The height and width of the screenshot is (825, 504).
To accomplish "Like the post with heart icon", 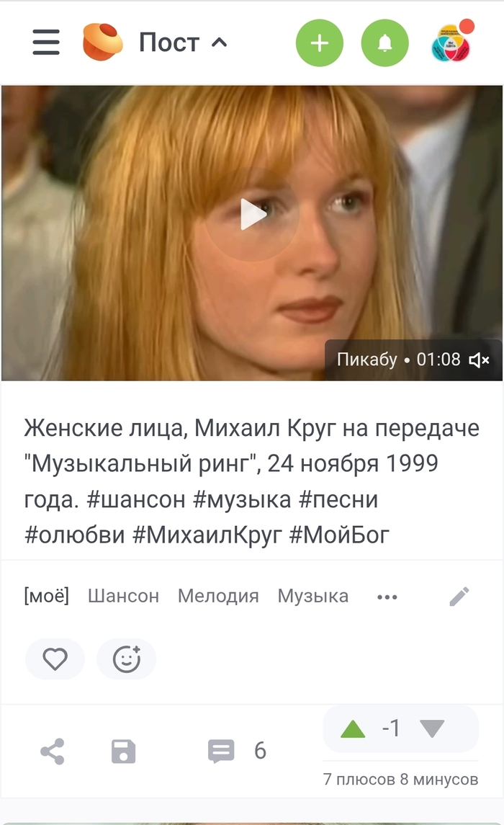I will pyautogui.click(x=55, y=659).
